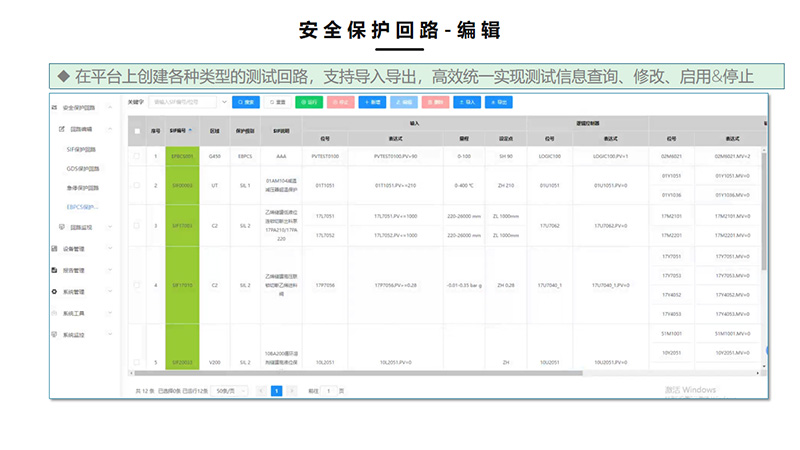Expand the system monitoring chevron

click(x=110, y=334)
